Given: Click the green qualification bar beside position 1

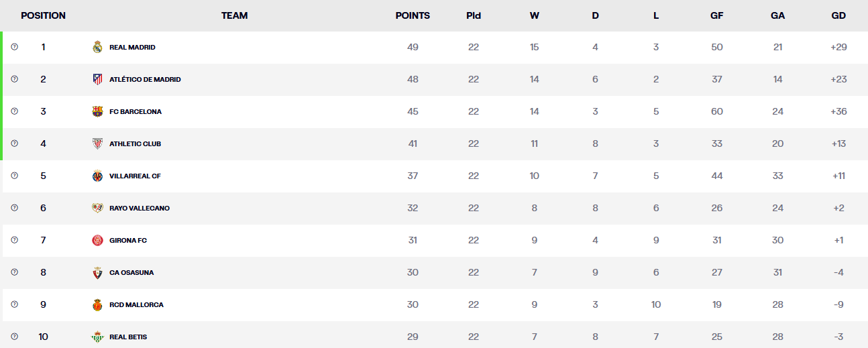Looking at the screenshot, I should pyautogui.click(x=1, y=48).
